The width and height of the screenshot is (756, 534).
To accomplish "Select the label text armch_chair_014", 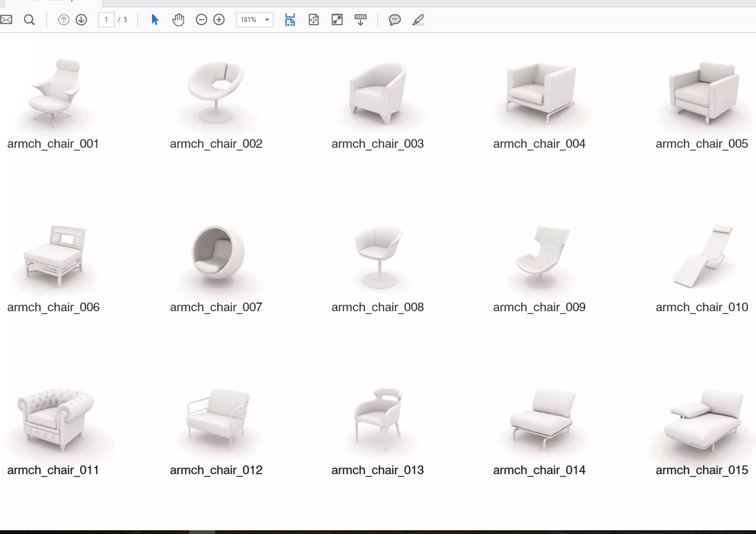I will pos(539,470).
